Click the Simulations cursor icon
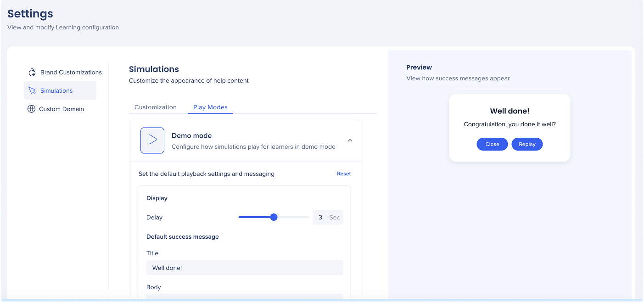Viewport: 644px width, 303px height. point(32,90)
